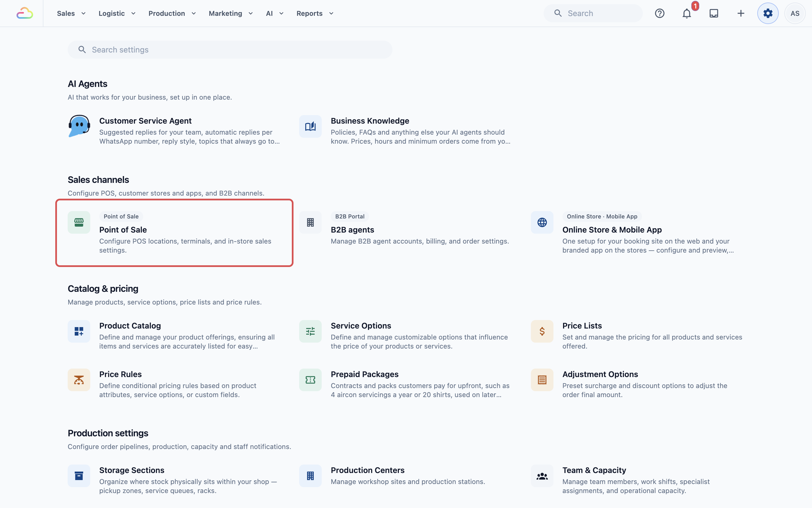Open the notifications bell icon
Image resolution: width=812 pixels, height=508 pixels.
pyautogui.click(x=687, y=14)
